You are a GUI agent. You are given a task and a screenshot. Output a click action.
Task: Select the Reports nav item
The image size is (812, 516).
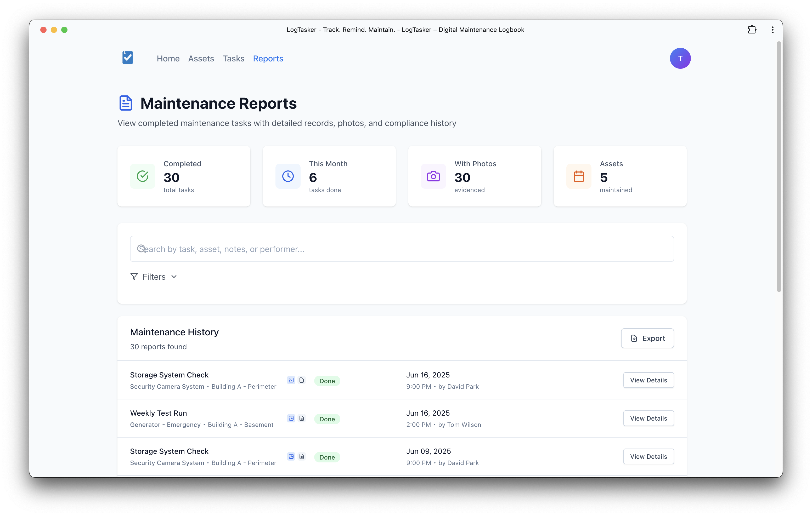[268, 59]
